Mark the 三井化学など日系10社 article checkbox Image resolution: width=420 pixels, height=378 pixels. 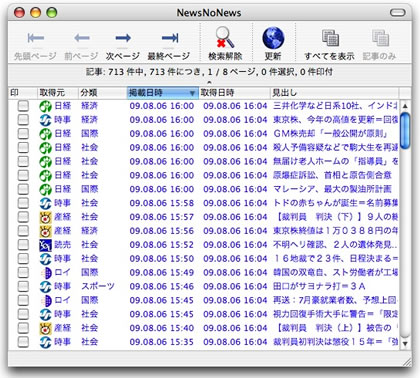coord(23,106)
